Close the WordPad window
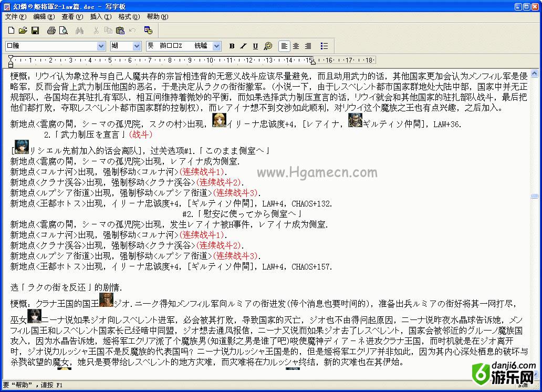 tap(535, 6)
